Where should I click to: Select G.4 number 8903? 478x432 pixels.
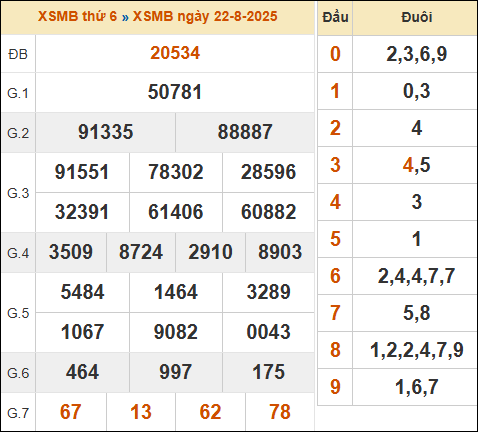pos(280,252)
